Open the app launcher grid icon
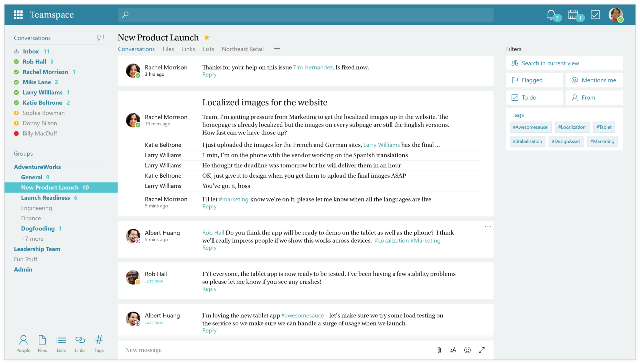 [18, 15]
